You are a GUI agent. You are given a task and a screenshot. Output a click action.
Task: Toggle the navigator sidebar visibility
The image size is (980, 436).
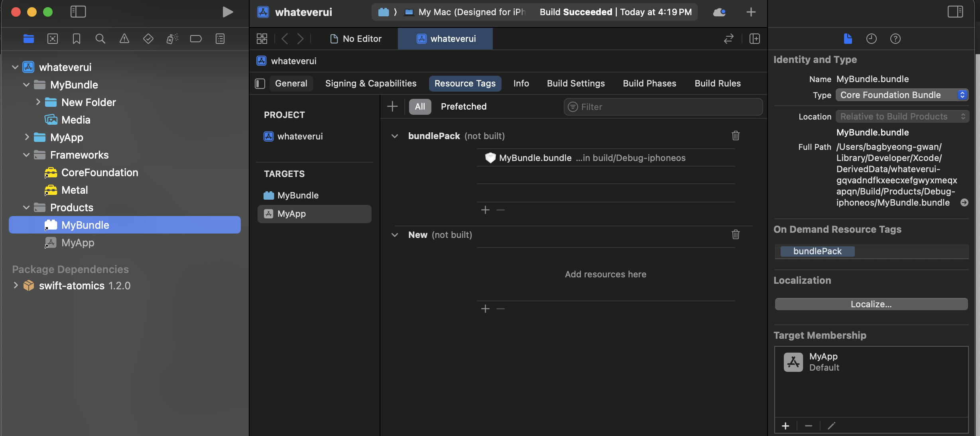pos(78,12)
